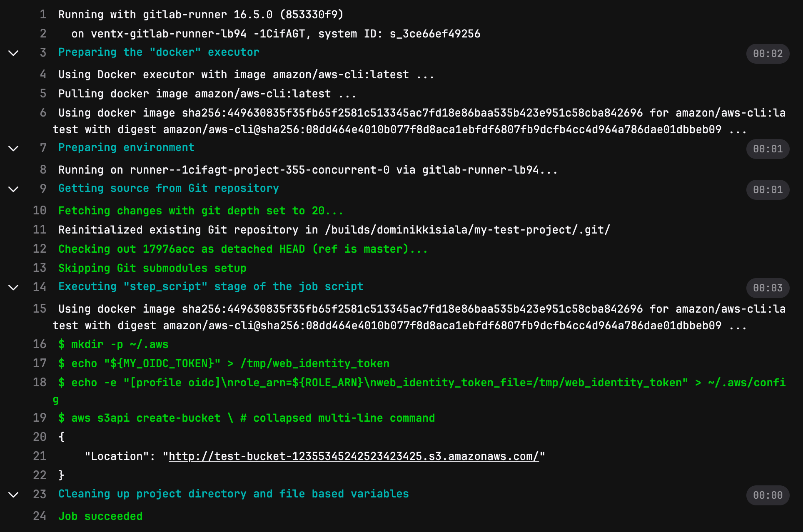Collapse the "Preparing the docker executor" section chevron
Screen dimensions: 803x532
13,53
